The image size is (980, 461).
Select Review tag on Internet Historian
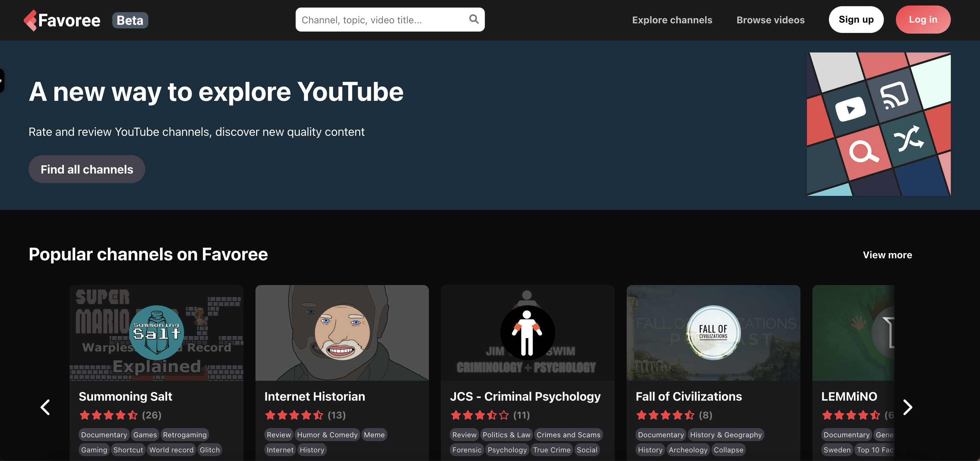point(279,434)
